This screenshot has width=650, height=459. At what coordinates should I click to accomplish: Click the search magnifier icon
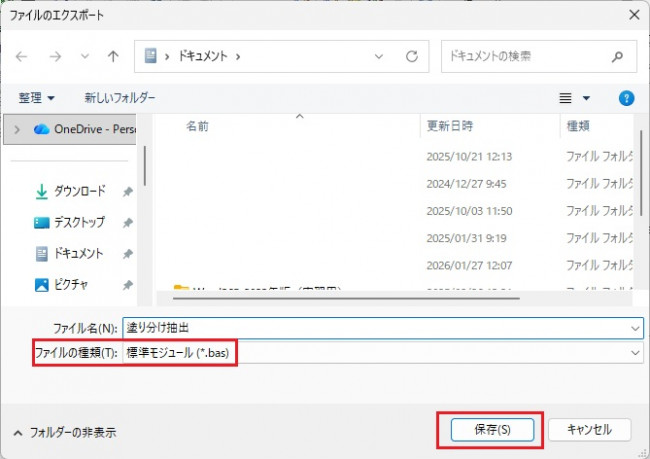pyautogui.click(x=618, y=56)
